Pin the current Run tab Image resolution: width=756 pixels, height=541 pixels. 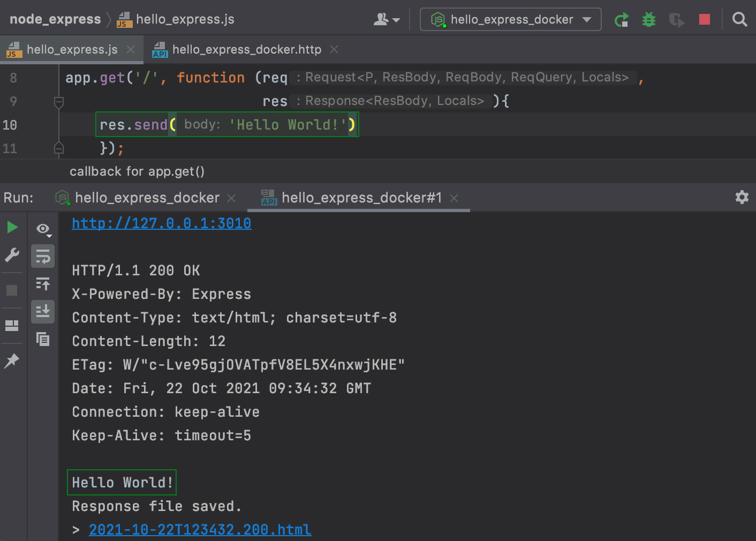[12, 360]
